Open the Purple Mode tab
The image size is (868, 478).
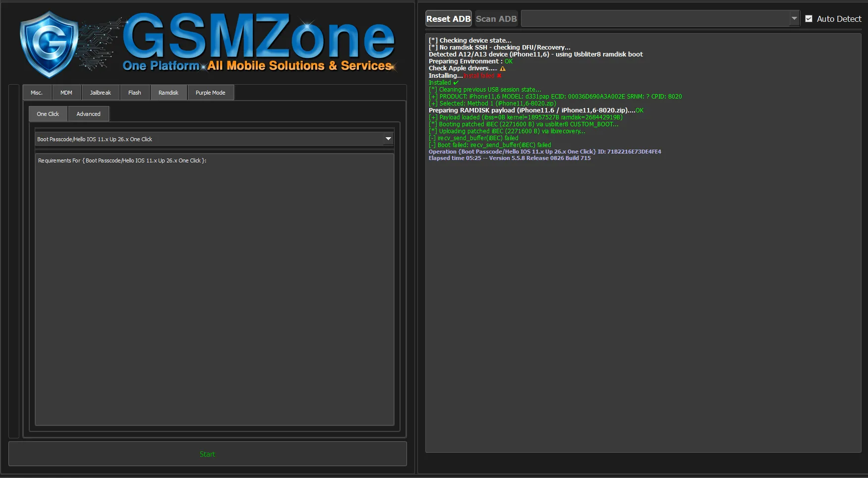(211, 93)
